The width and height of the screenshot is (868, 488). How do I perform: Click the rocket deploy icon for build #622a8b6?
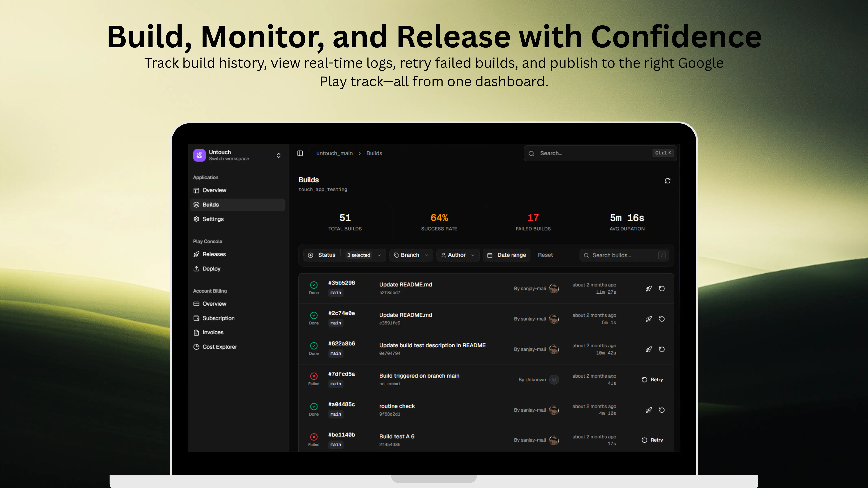649,349
